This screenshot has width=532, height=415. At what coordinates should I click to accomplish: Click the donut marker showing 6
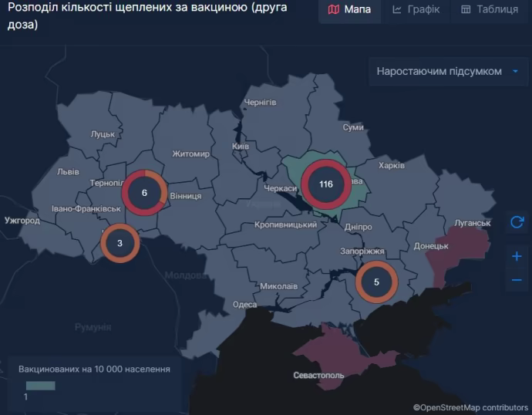point(144,193)
